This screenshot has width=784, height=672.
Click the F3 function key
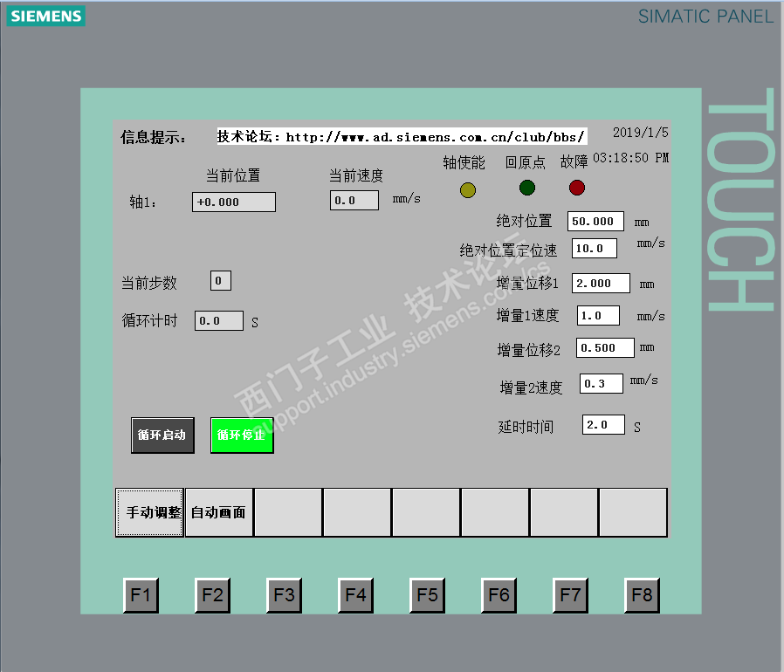pos(284,595)
